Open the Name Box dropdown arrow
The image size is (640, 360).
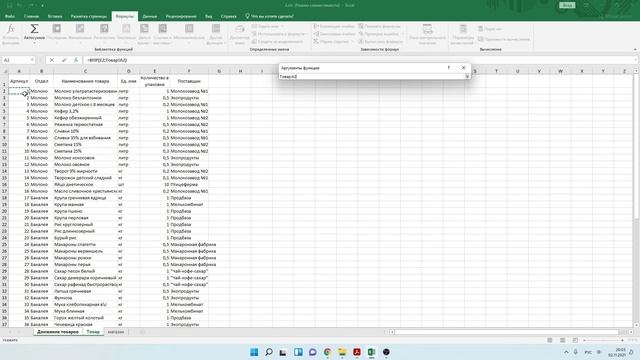tap(32, 60)
